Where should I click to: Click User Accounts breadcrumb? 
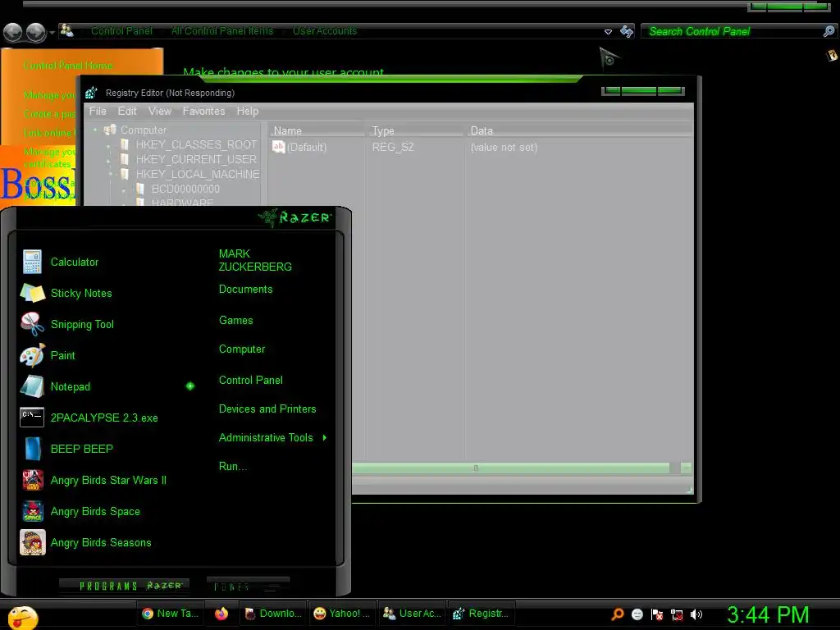pos(325,31)
